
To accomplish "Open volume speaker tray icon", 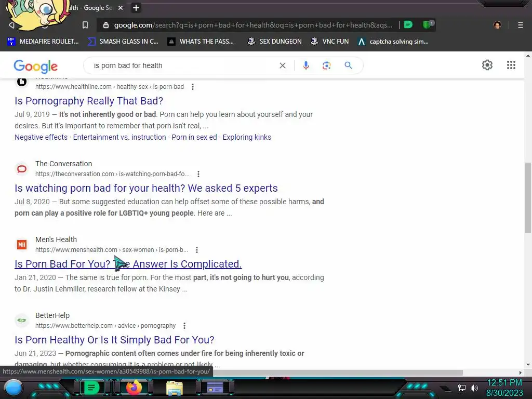I will click(x=474, y=388).
